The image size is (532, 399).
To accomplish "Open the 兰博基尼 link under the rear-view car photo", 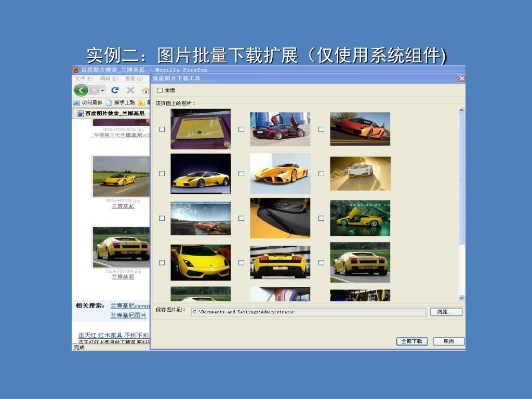I will point(123,277).
